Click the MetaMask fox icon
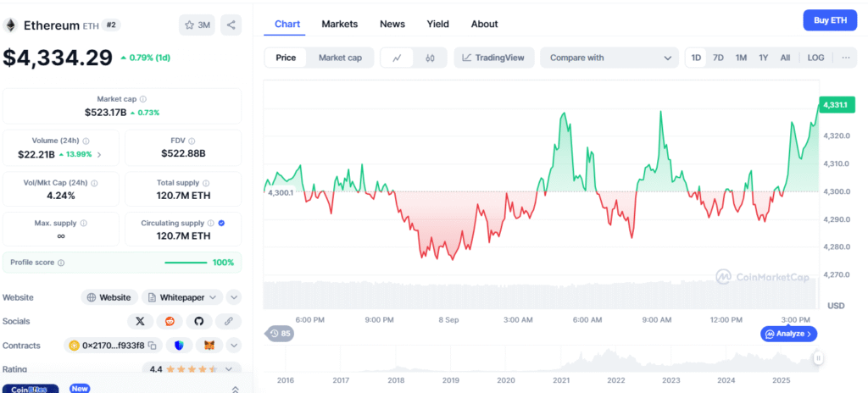The width and height of the screenshot is (868, 393). point(209,345)
